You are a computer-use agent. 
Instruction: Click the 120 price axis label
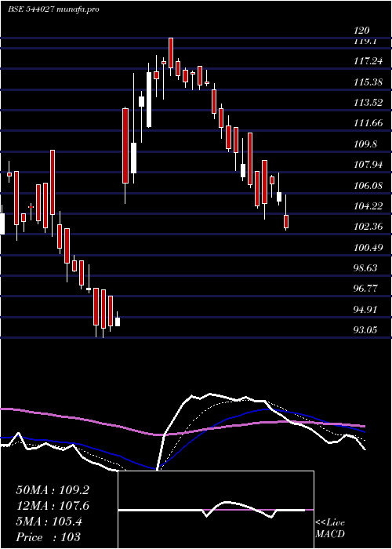(362, 31)
